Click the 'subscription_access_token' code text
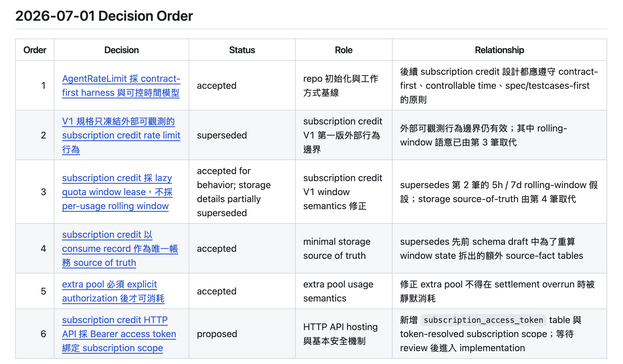 pyautogui.click(x=483, y=320)
